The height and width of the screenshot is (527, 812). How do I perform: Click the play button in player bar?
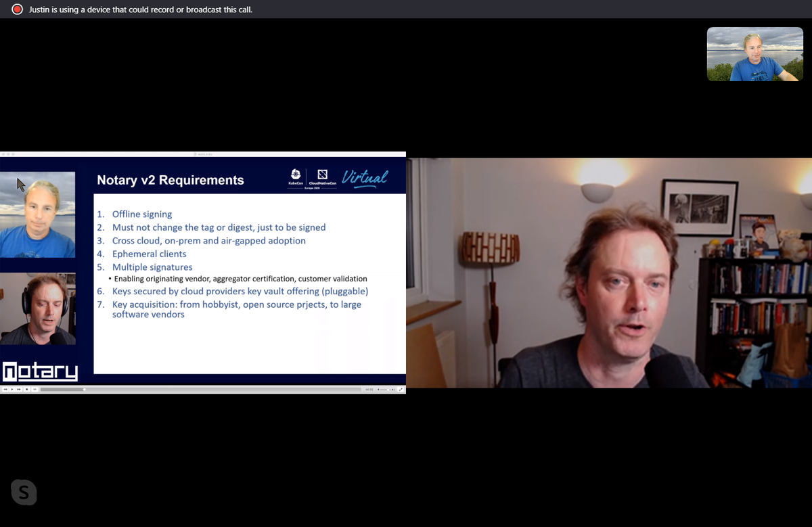point(12,389)
